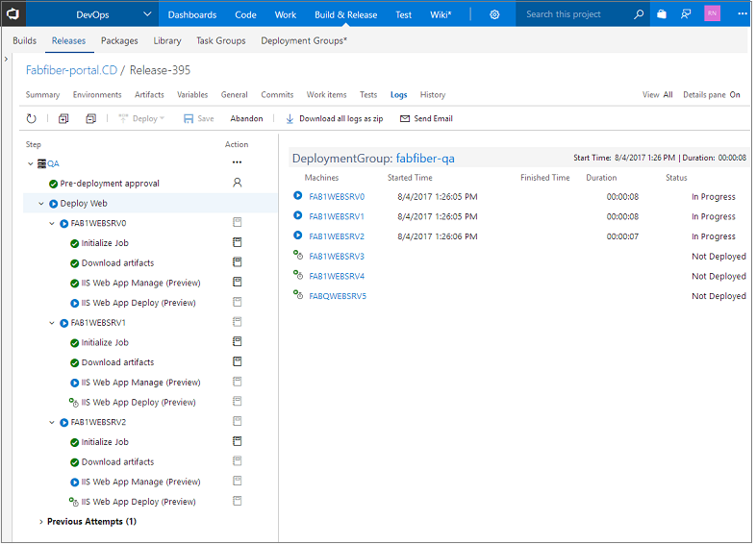Open the marketplace shopping bag icon
The image size is (756, 545).
(662, 14)
